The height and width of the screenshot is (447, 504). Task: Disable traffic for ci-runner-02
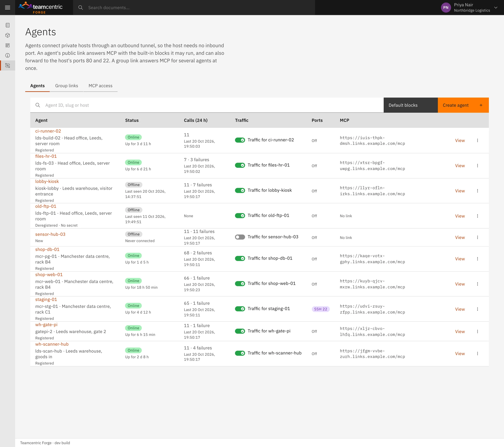click(240, 140)
